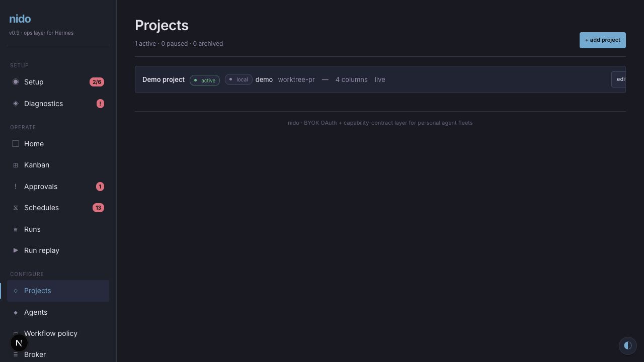
Task: Open the Kanban board
Action: [58, 165]
